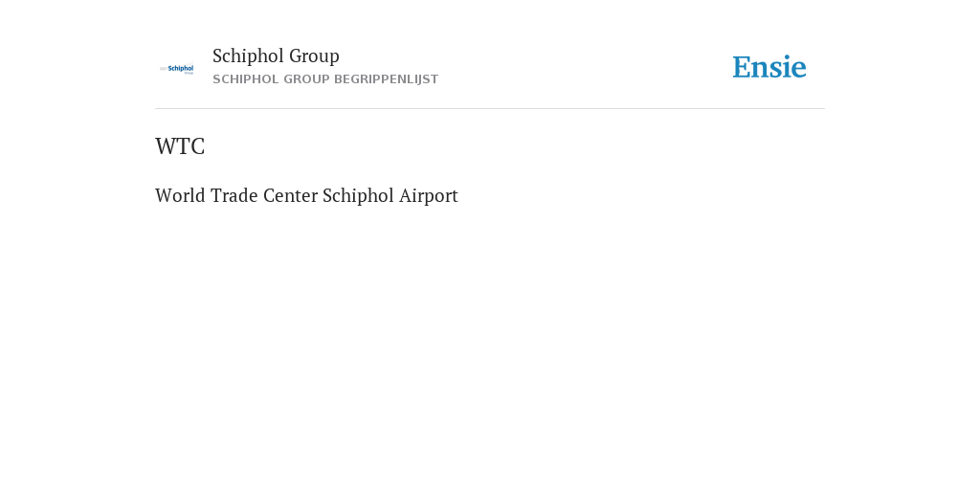Click 'GROUP' in the gray subtitle
The image size is (980, 490).
(306, 79)
